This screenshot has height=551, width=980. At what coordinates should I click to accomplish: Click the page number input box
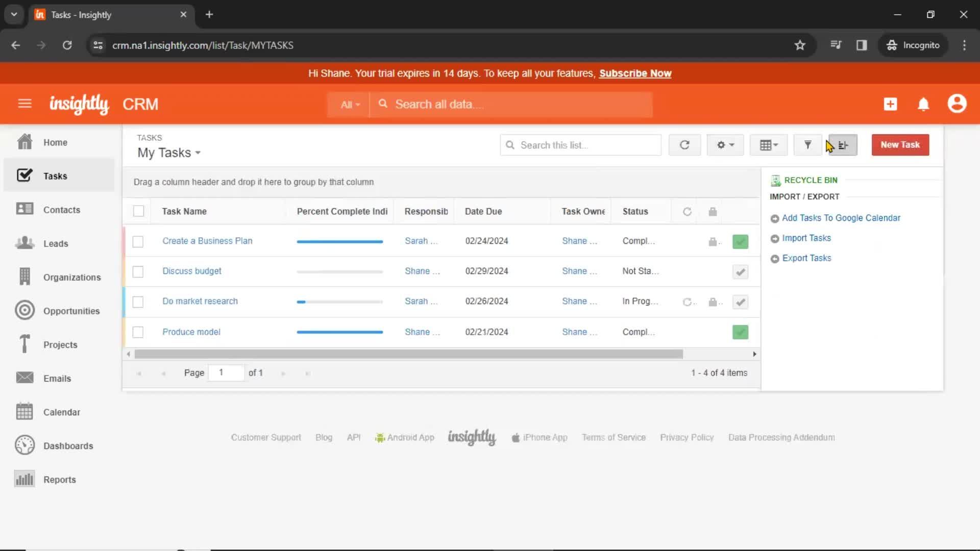pyautogui.click(x=226, y=373)
